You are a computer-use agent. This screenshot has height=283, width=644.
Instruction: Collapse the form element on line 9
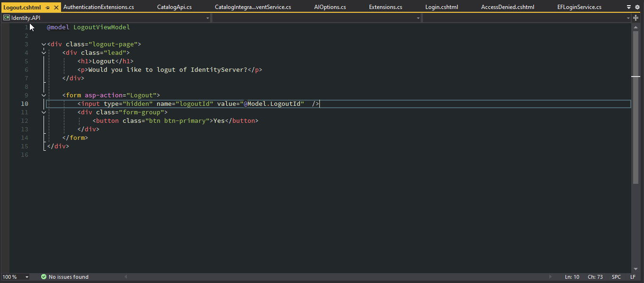click(44, 95)
